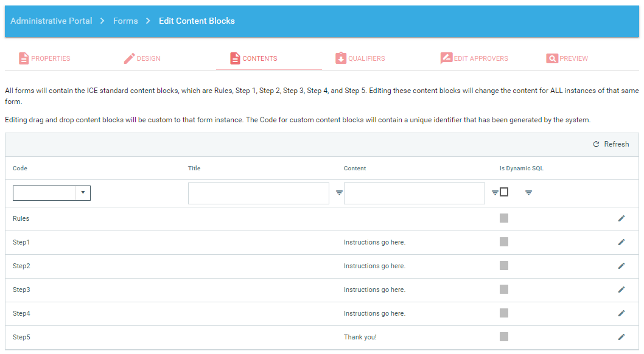Viewport: 644px width, 354px height.
Task: Click the Refresh button
Action: point(611,144)
